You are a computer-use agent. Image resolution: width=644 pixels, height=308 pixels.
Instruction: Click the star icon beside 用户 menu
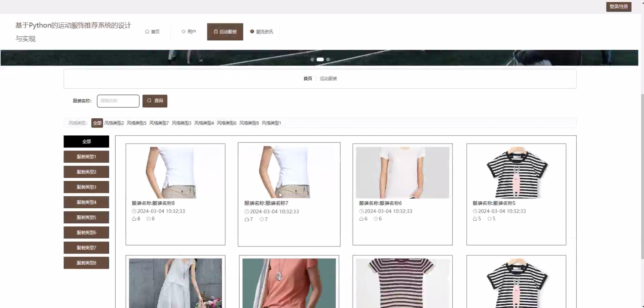[x=183, y=32]
